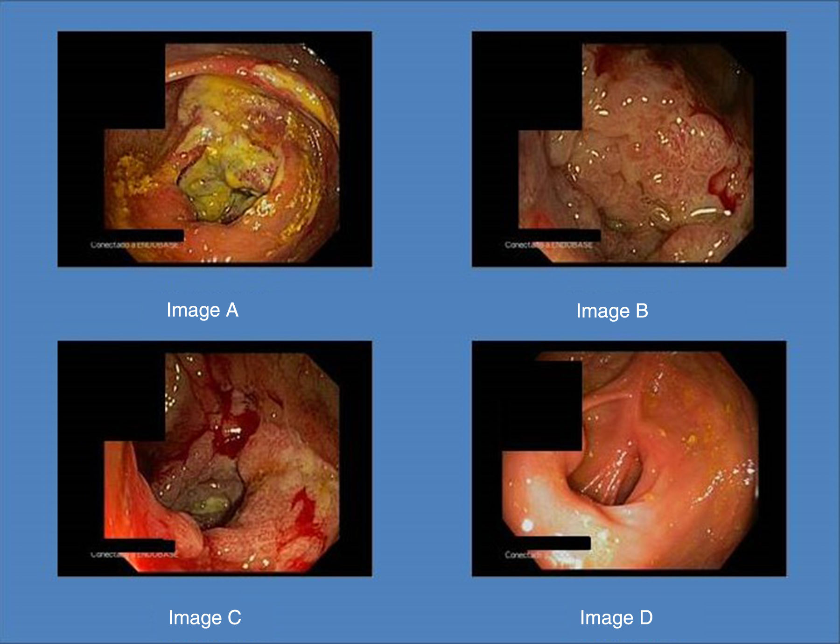Viewport: 840px width, 644px height.
Task: Click the small black redaction bar in Image B
Action: tap(559, 235)
